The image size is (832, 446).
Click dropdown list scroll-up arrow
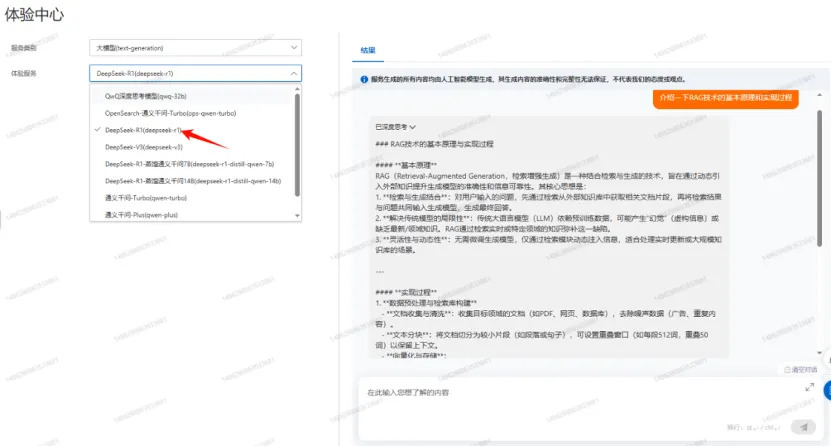[297, 89]
